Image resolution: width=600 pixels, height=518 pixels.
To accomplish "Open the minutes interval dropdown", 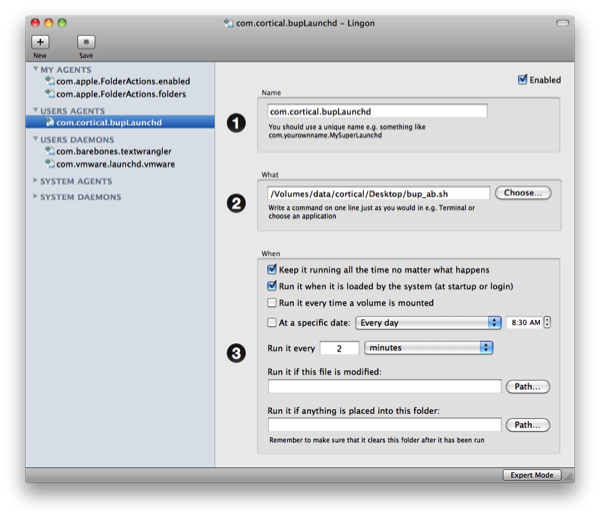I will point(429,348).
